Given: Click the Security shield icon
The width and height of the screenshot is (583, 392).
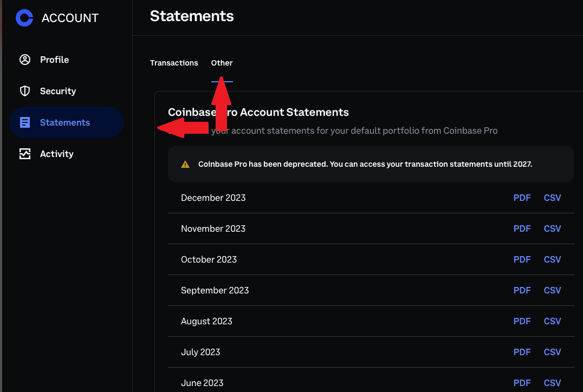Looking at the screenshot, I should point(25,91).
